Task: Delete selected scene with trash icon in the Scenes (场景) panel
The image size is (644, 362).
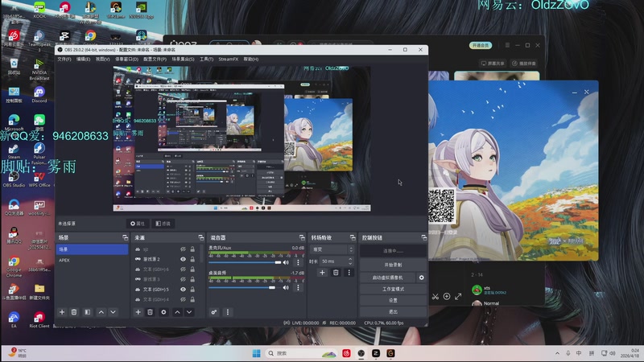Action: (x=74, y=312)
